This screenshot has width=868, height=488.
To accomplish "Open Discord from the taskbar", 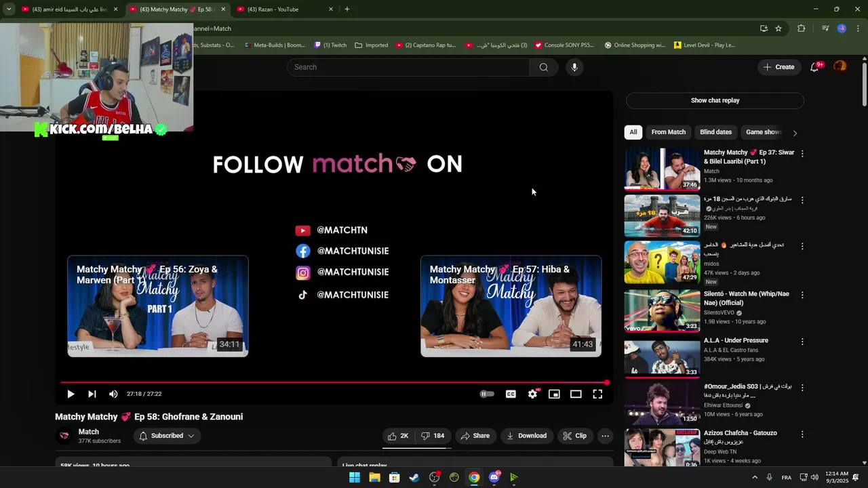I will coord(494,477).
